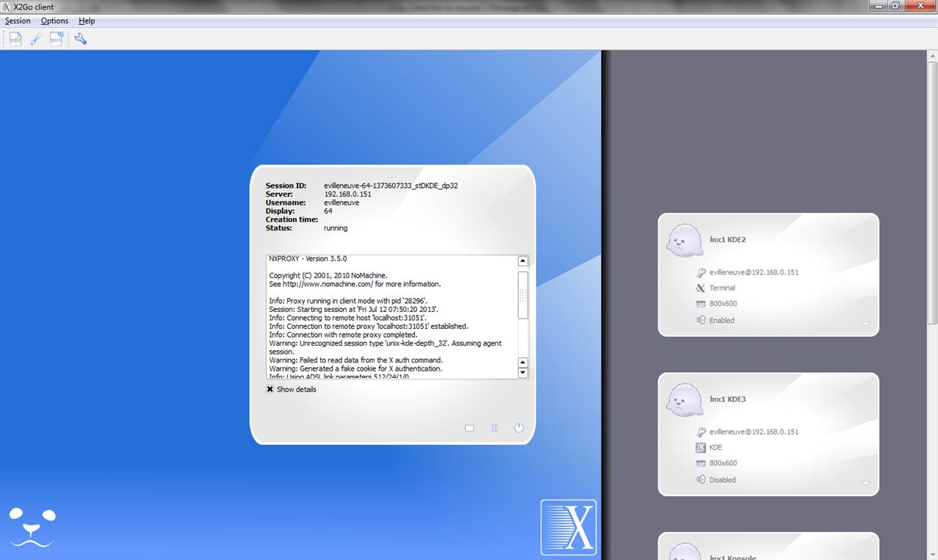Select the lnx1 KDE2 session title
This screenshot has width=938, height=560.
coord(728,240)
